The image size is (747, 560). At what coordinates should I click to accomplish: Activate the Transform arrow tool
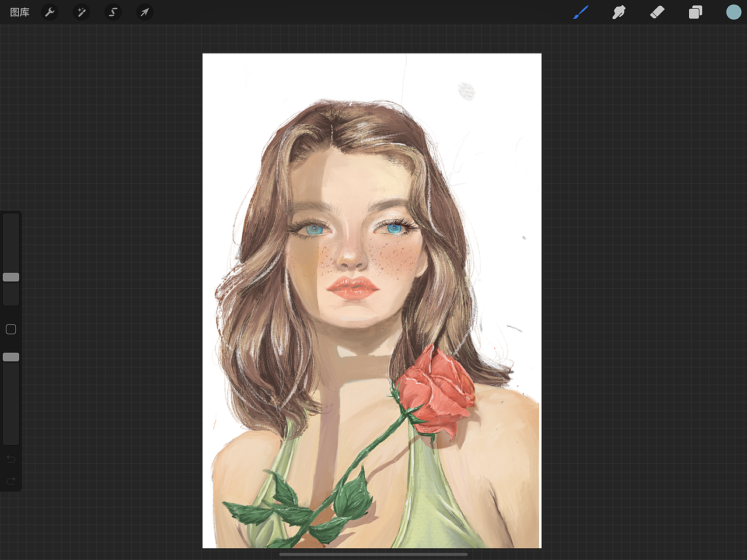point(145,12)
